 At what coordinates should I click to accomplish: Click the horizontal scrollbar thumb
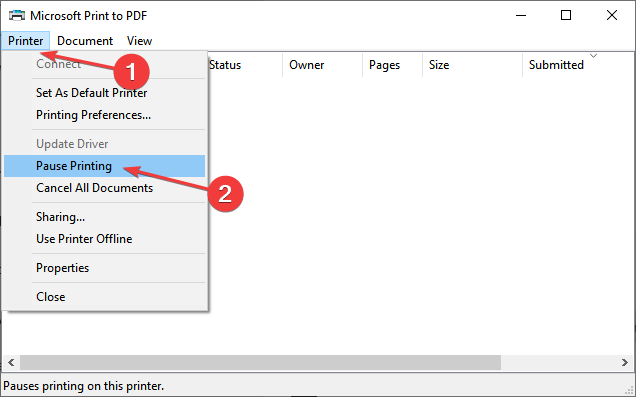[260, 363]
